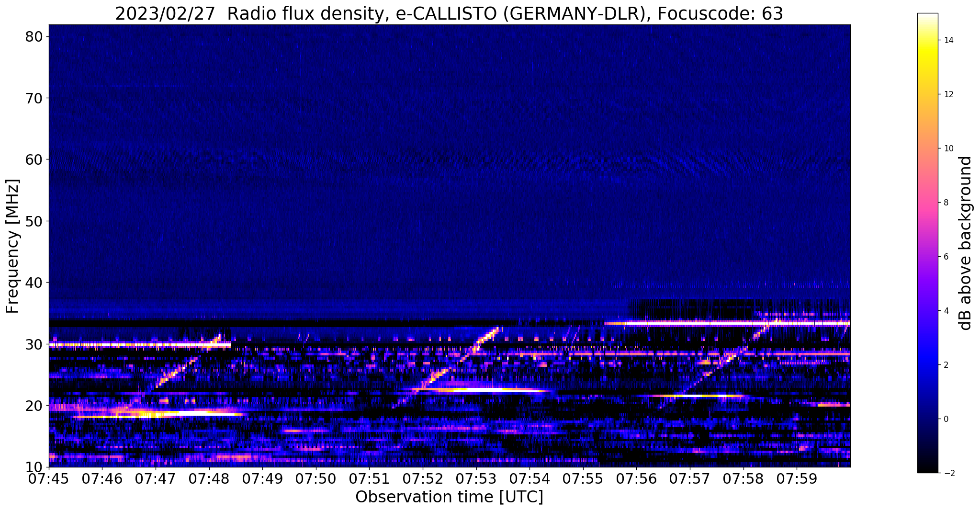The height and width of the screenshot is (511, 980).
Task: Select the 07:48 time tick label
Action: pos(209,478)
